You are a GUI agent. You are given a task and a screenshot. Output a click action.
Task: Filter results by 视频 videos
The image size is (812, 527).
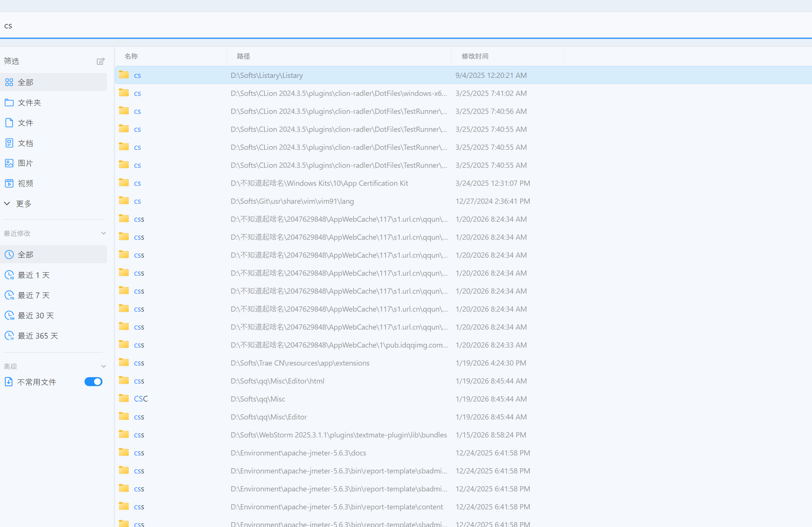tap(25, 184)
